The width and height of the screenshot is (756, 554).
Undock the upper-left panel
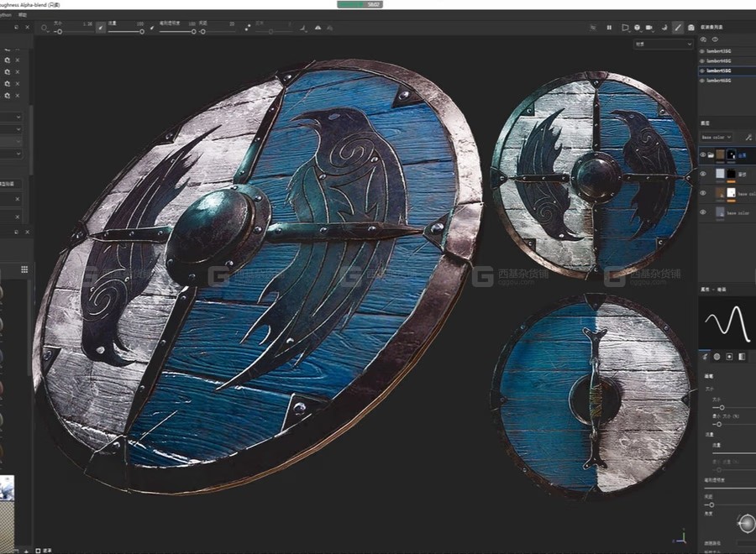(16, 28)
